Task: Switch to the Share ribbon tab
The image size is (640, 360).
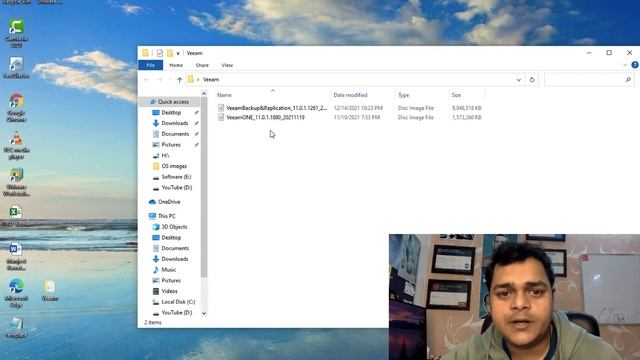Action: (202, 65)
